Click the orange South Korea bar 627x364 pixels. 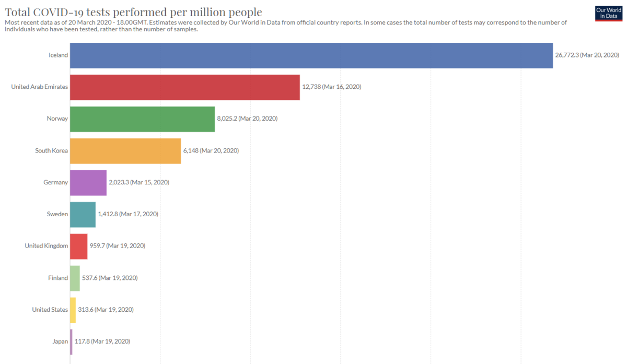(125, 151)
